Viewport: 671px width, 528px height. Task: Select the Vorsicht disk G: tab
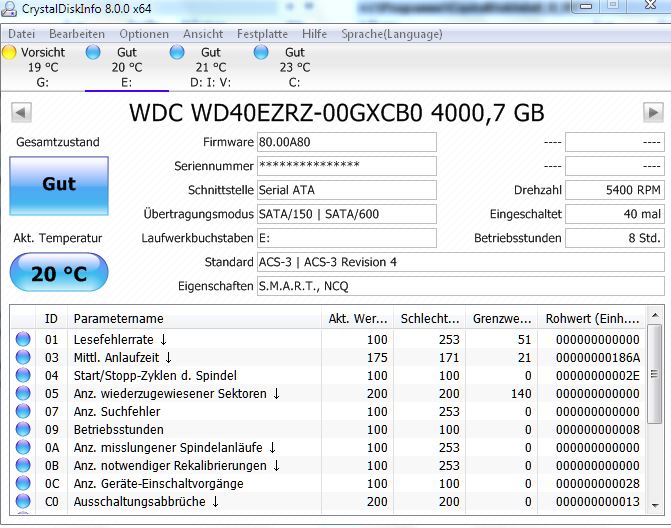pyautogui.click(x=43, y=67)
